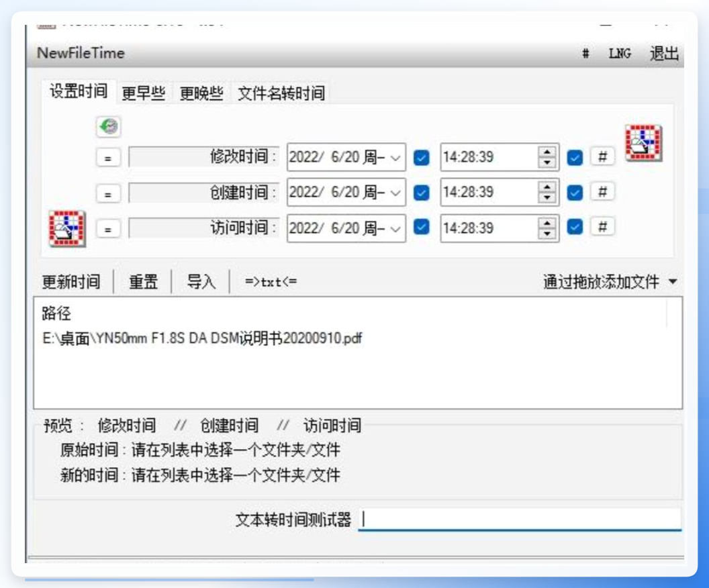
Task: Click the # button in 修改时间 row
Action: [602, 157]
